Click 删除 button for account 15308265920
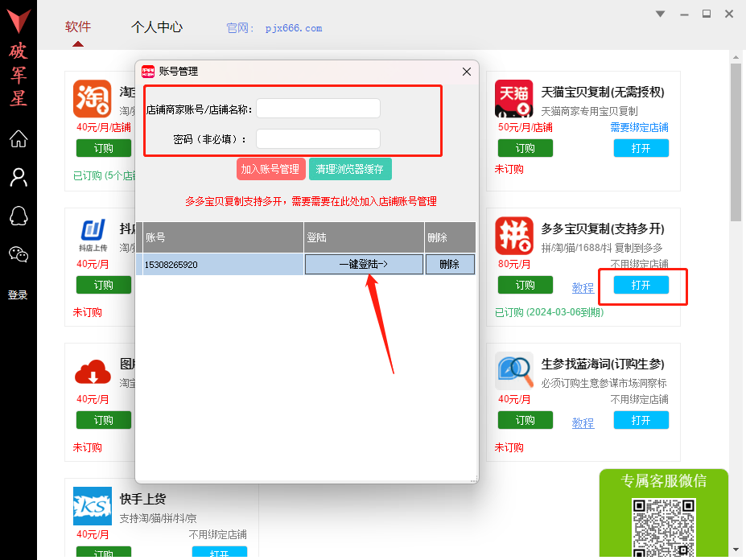This screenshot has height=560, width=746. pos(450,264)
